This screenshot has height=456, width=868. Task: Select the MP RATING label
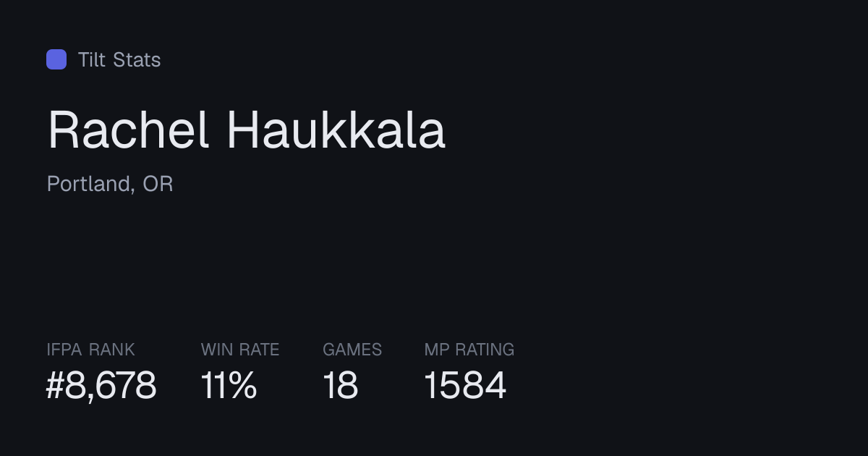[469, 350]
